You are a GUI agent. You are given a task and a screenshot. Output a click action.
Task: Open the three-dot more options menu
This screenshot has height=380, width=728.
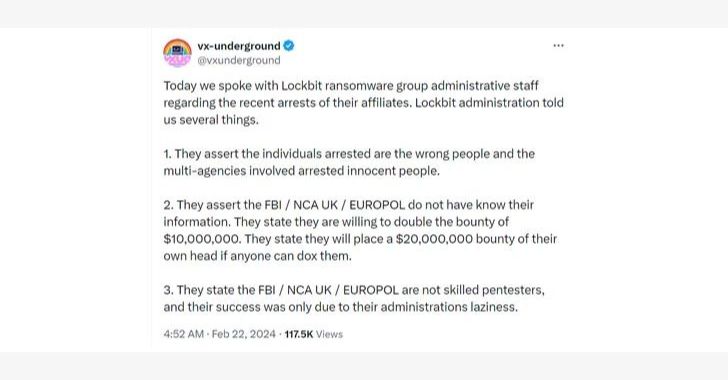click(558, 46)
